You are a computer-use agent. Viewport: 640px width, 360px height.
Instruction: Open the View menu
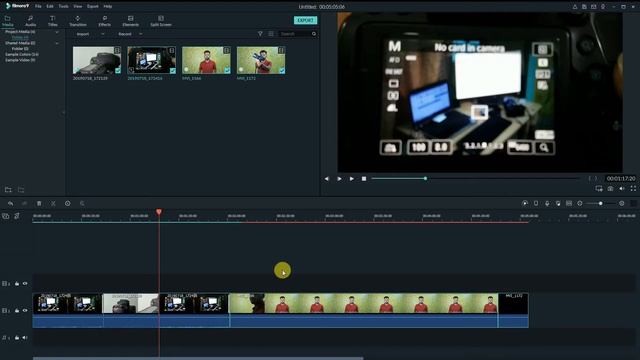(x=78, y=7)
